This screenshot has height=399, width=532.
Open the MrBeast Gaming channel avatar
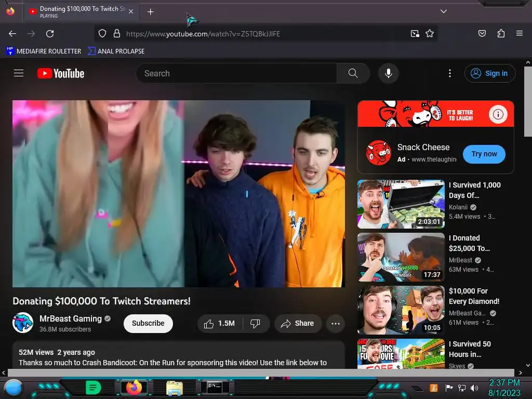(23, 323)
